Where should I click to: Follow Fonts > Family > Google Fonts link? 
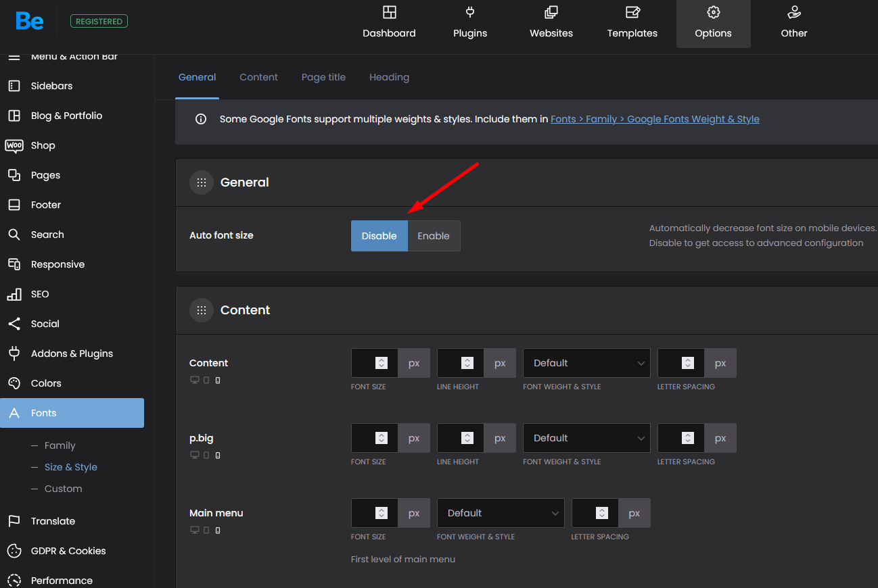(x=655, y=119)
